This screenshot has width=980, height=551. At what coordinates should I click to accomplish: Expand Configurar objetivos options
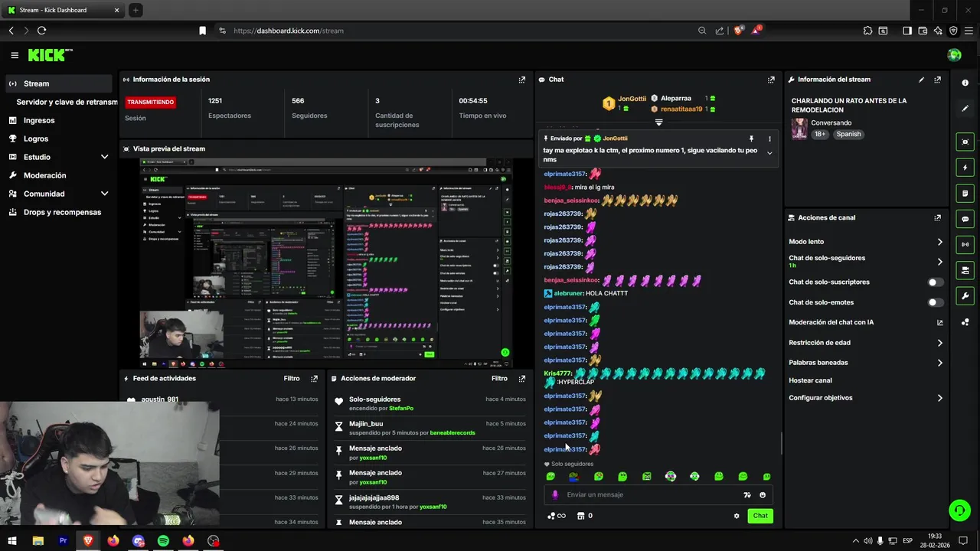940,398
